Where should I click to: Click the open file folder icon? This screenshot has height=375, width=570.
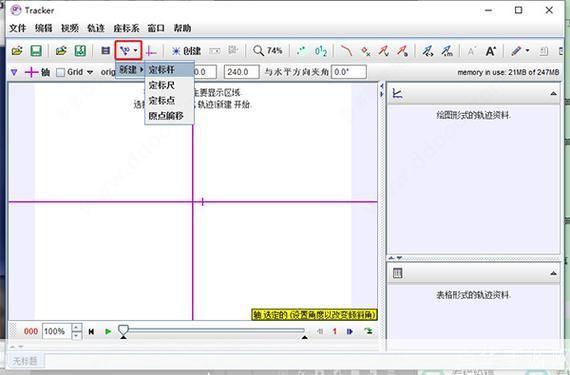coord(17,51)
